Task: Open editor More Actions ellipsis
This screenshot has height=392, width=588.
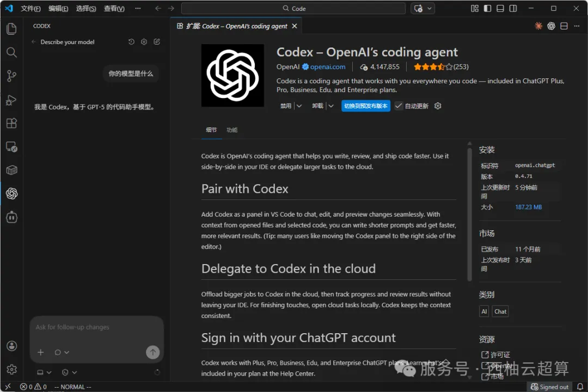Action: pyautogui.click(x=577, y=26)
